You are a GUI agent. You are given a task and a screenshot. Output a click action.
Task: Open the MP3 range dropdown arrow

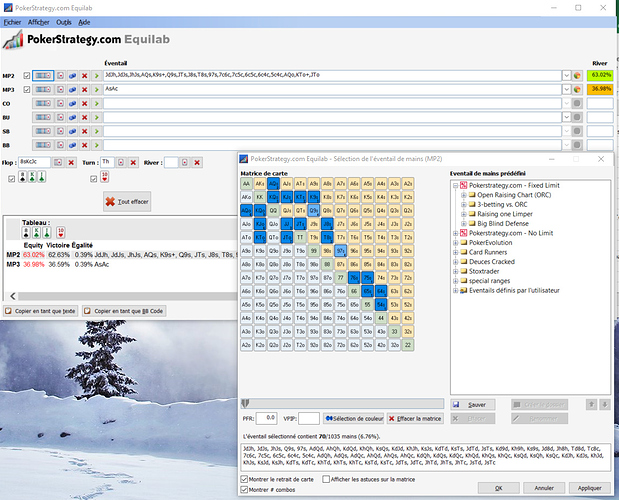tap(566, 89)
